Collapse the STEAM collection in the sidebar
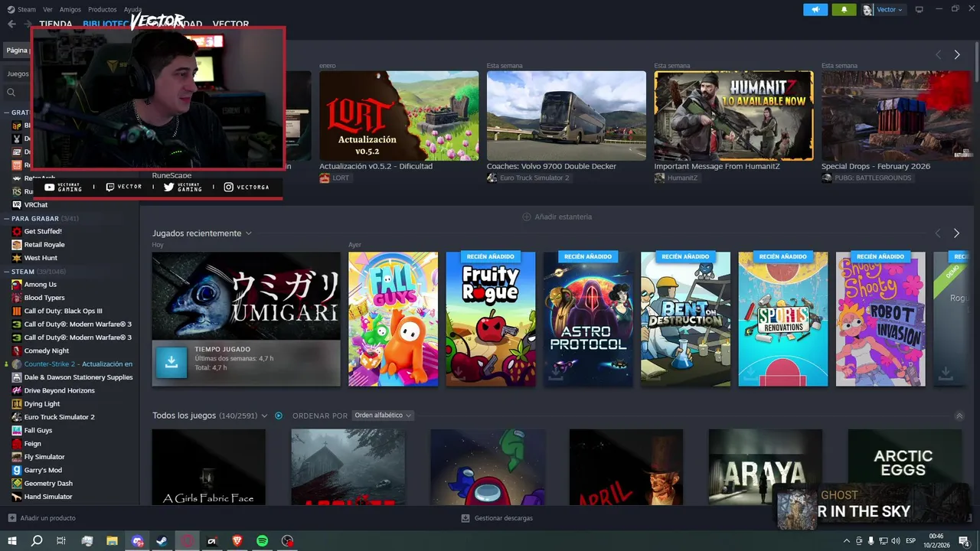Image resolution: width=980 pixels, height=551 pixels. point(6,271)
